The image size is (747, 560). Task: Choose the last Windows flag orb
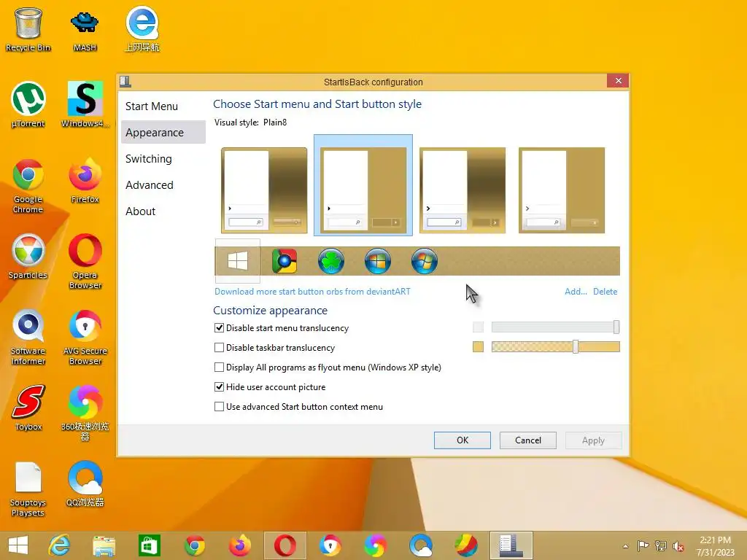pos(425,261)
